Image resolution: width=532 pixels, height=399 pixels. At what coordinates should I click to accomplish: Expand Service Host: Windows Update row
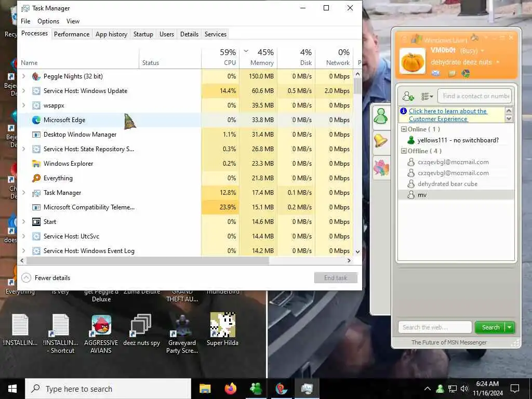pyautogui.click(x=24, y=90)
